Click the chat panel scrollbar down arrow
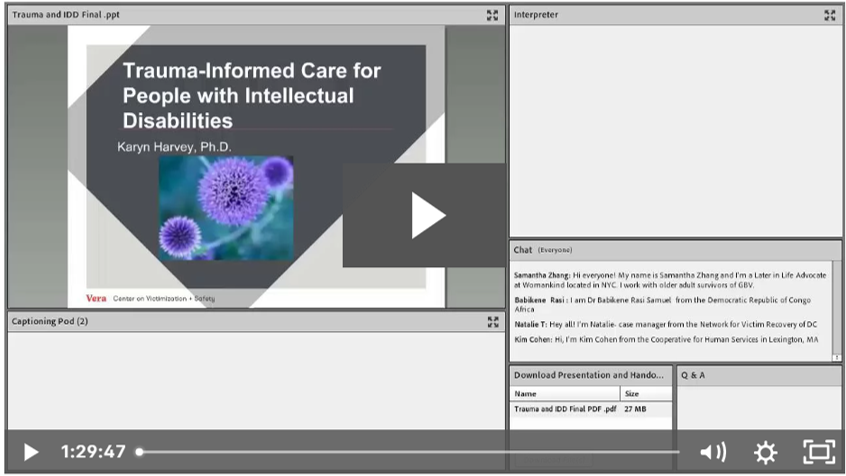 (836, 357)
